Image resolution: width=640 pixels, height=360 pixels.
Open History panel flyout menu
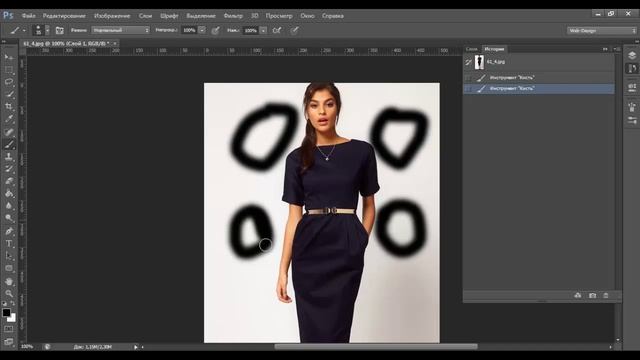618,49
